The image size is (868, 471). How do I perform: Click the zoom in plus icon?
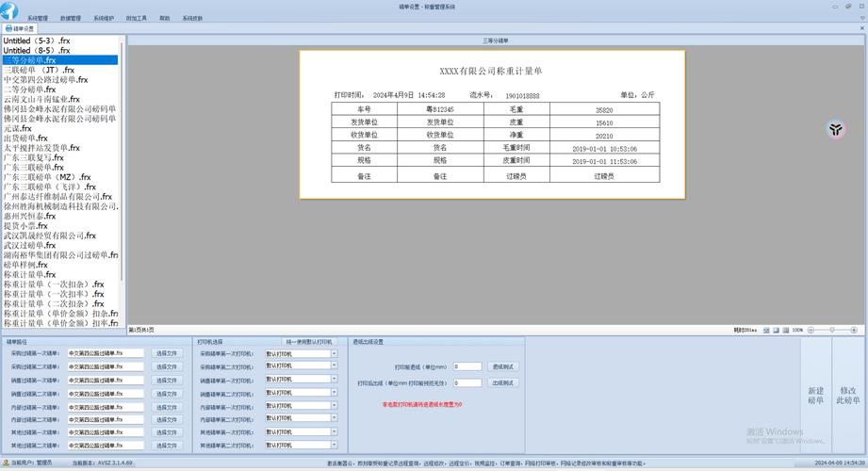coord(854,331)
